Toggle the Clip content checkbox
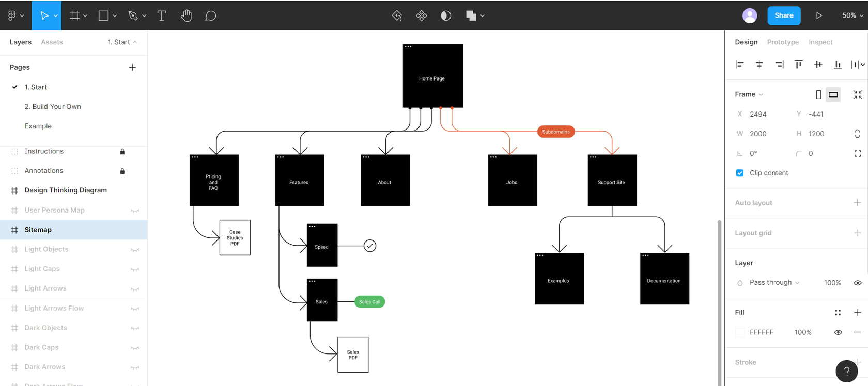Viewport: 868px width, 386px height. pos(740,173)
